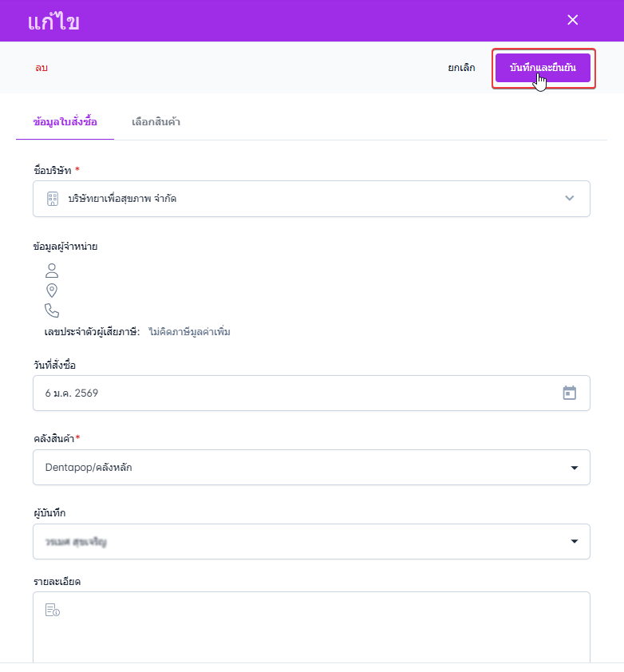Close the แก้ไข dialog with X
Screen dimensions: 624x672
click(572, 21)
